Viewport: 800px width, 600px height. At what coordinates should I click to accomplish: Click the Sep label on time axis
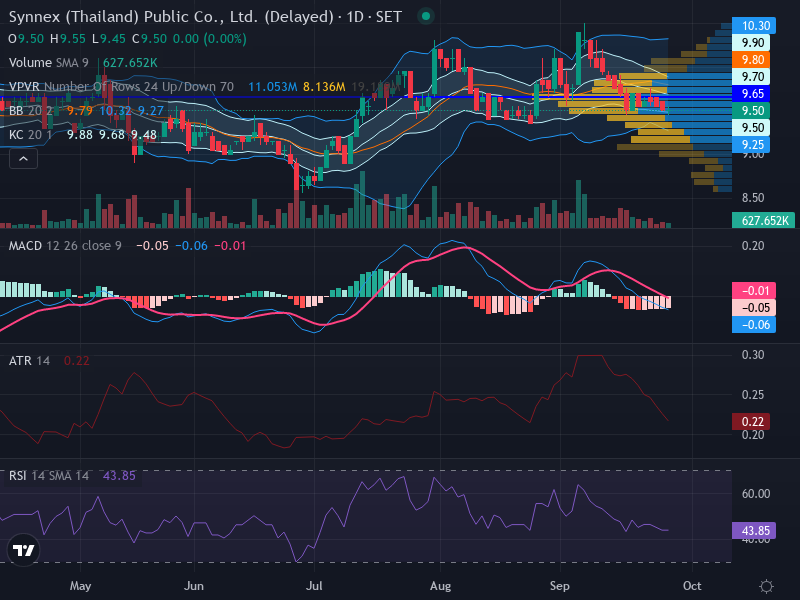point(560,586)
